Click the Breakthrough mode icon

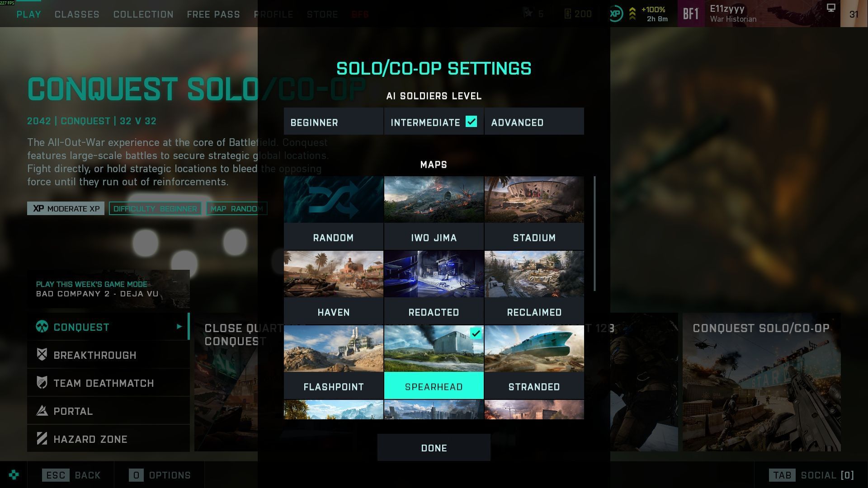click(x=42, y=355)
